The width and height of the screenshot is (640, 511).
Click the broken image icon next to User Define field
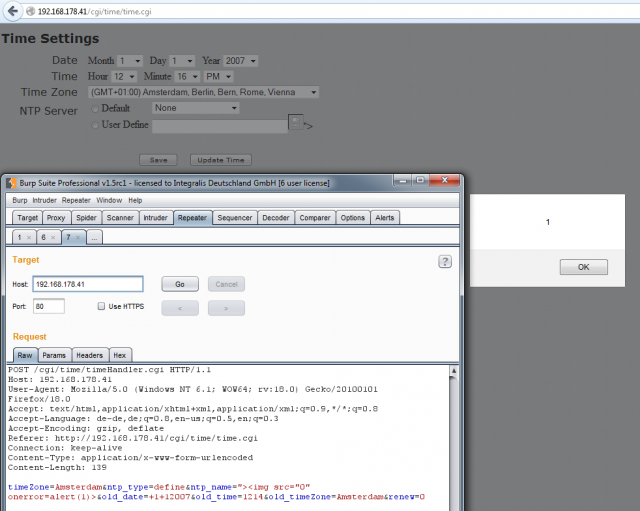point(296,122)
